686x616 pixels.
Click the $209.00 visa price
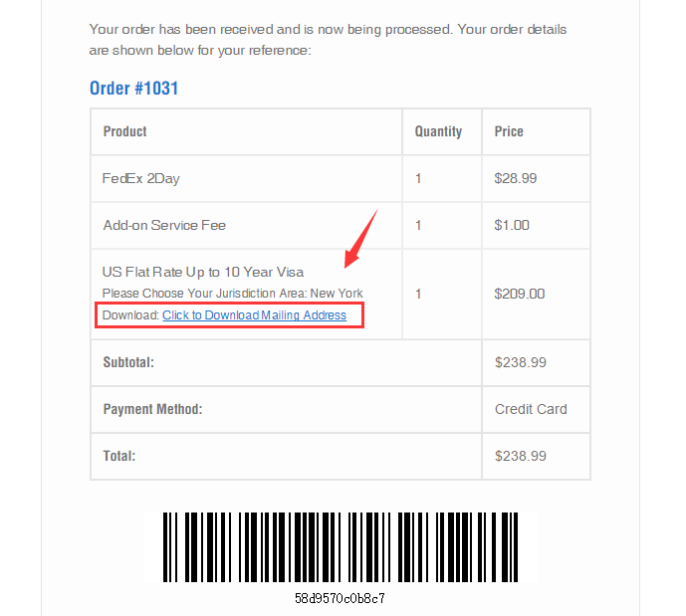click(x=520, y=294)
